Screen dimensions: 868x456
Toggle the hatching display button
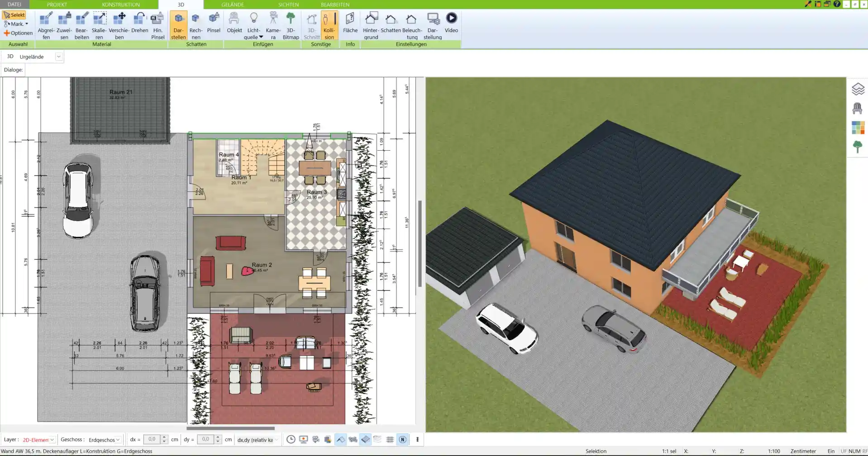click(353, 439)
